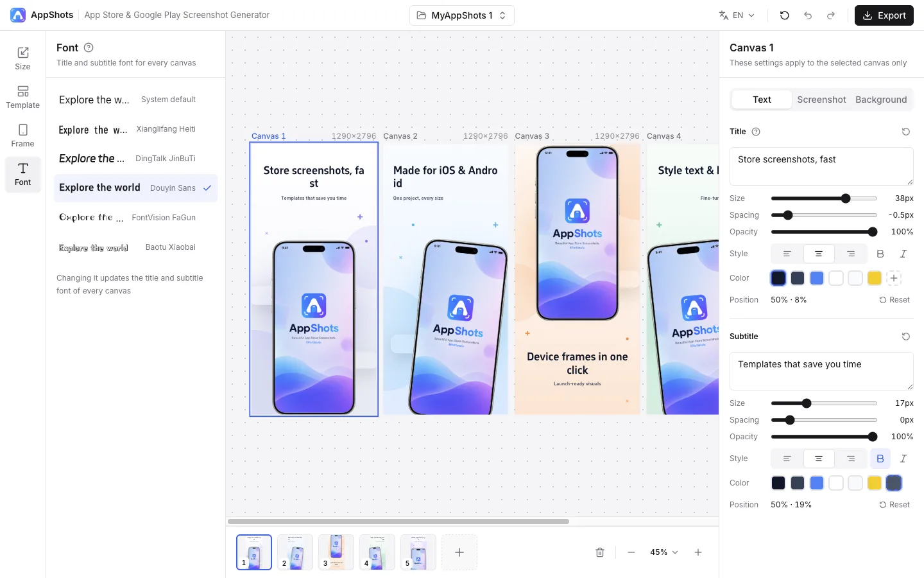Choose the Xianglifang Heiti font

click(x=136, y=129)
